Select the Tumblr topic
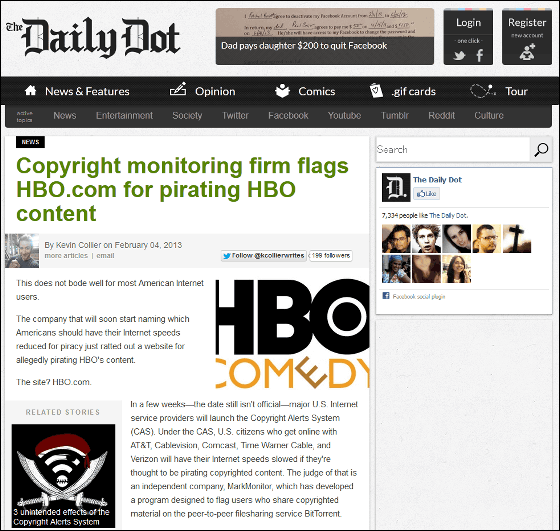This screenshot has width=560, height=531. tap(395, 115)
